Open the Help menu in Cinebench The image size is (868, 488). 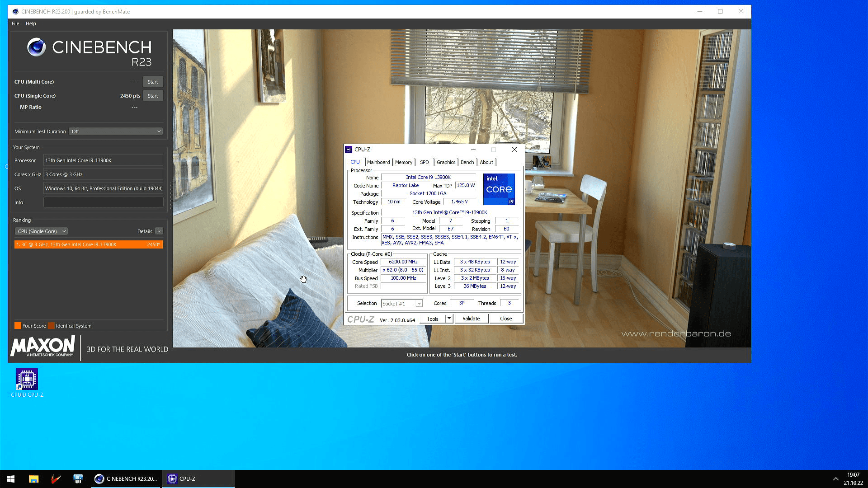pos(31,23)
